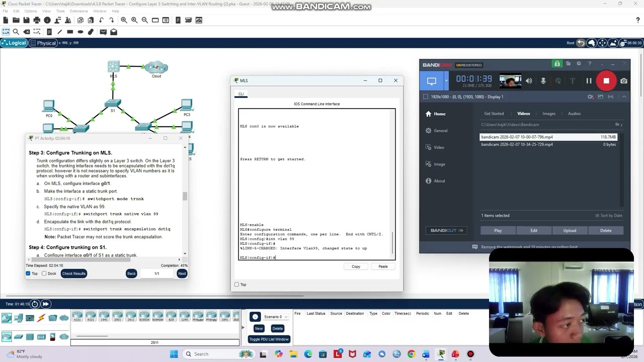Add a complex PDU with the open envelope
This screenshot has width=644, height=362.
[114, 32]
